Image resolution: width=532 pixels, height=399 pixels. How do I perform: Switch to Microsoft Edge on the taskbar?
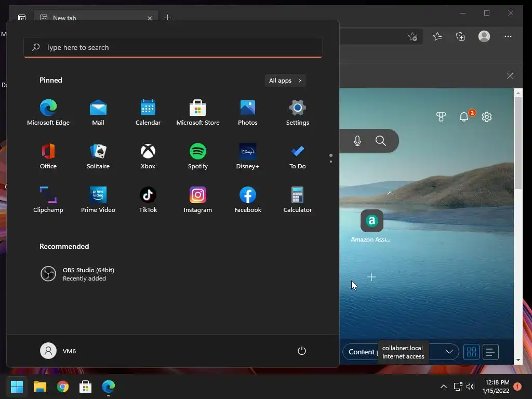click(x=109, y=387)
